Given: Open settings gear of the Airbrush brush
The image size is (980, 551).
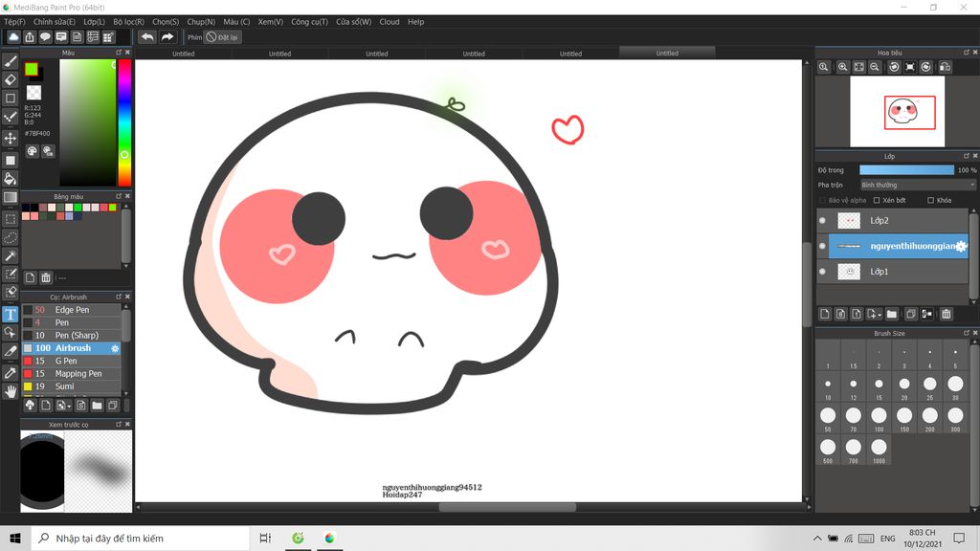Looking at the screenshot, I should coord(115,348).
